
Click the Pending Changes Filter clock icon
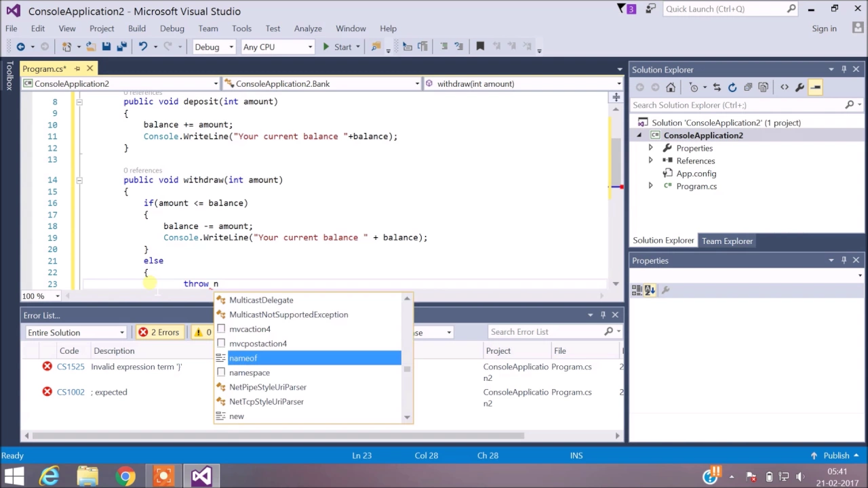coord(694,87)
